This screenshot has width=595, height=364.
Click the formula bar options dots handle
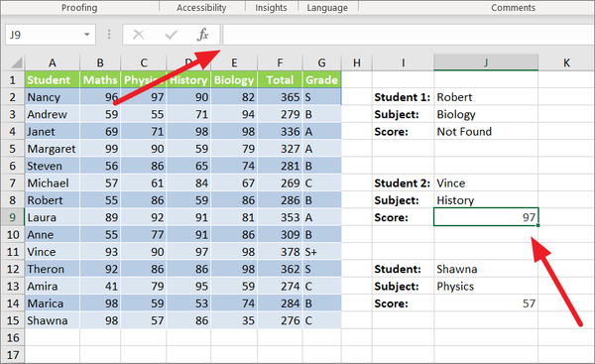109,35
